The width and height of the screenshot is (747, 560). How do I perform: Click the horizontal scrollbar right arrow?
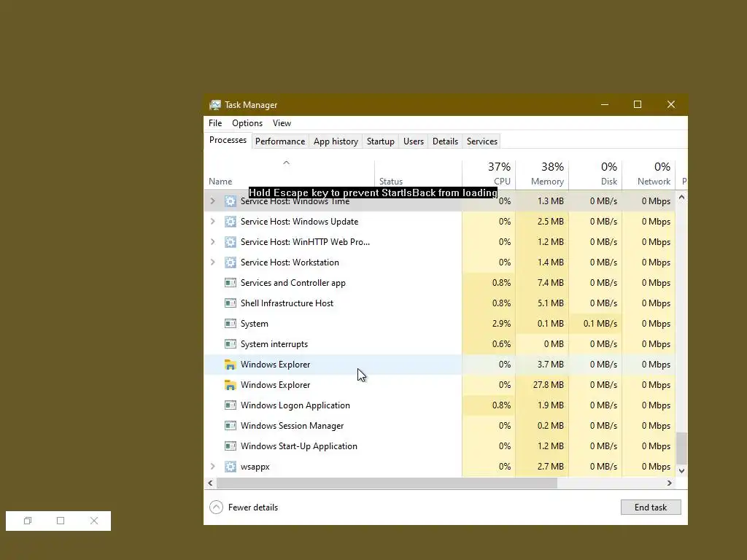[670, 483]
